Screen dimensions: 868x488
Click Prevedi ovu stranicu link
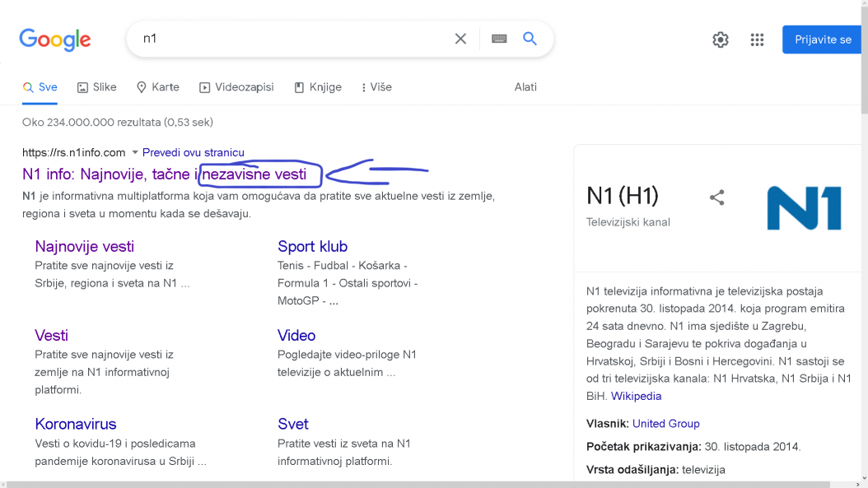[x=194, y=153]
